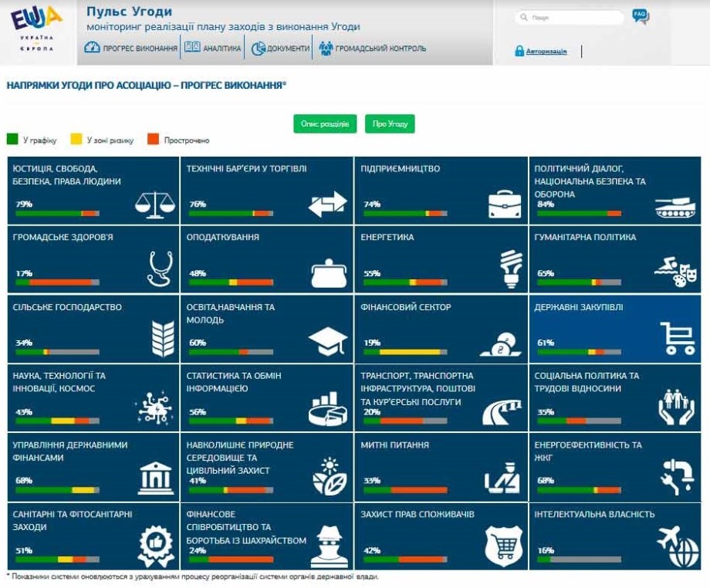710x588 pixels.
Task: Click the Оподаткування 48% progress bar
Action: point(230,282)
